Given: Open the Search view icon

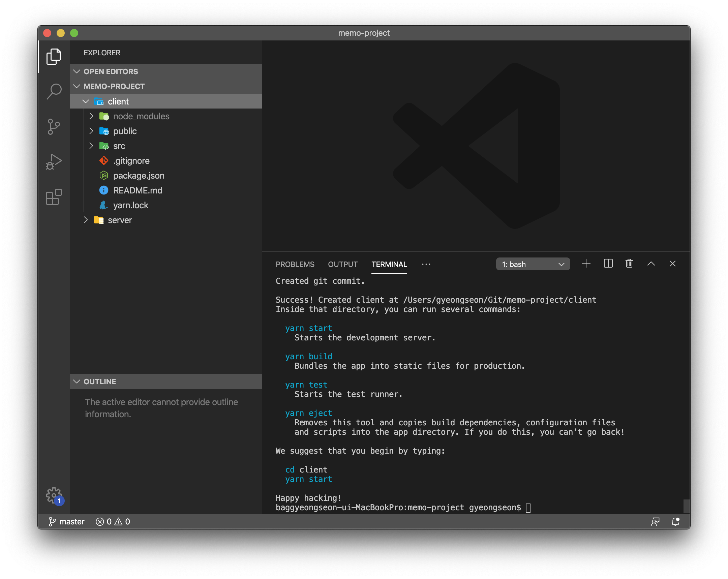Looking at the screenshot, I should point(54,91).
